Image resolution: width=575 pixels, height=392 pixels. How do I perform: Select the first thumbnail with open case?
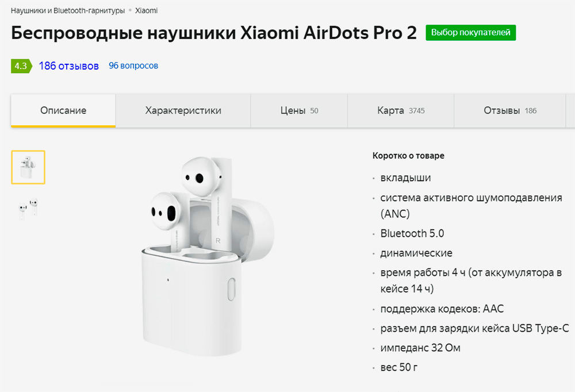[28, 167]
